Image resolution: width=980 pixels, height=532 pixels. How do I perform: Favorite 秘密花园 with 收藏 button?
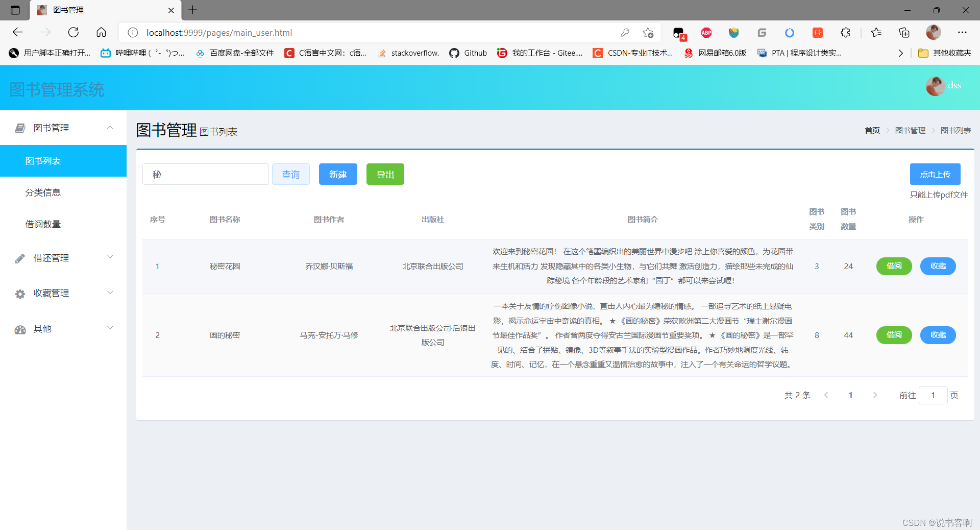click(938, 266)
